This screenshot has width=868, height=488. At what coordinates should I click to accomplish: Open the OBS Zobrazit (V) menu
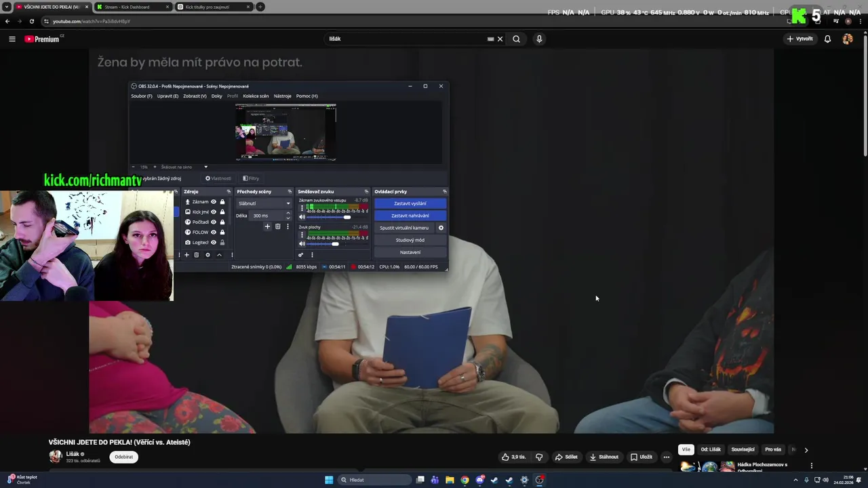pyautogui.click(x=195, y=96)
